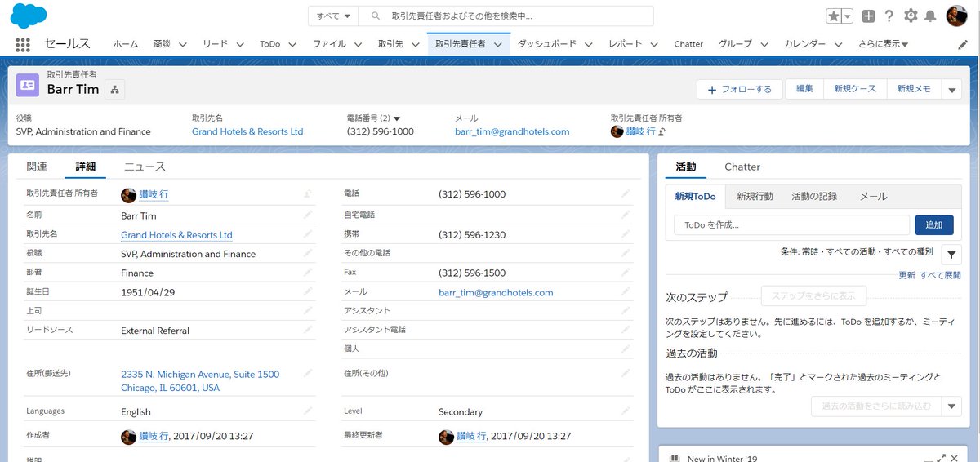Click the フォローする button

[740, 89]
